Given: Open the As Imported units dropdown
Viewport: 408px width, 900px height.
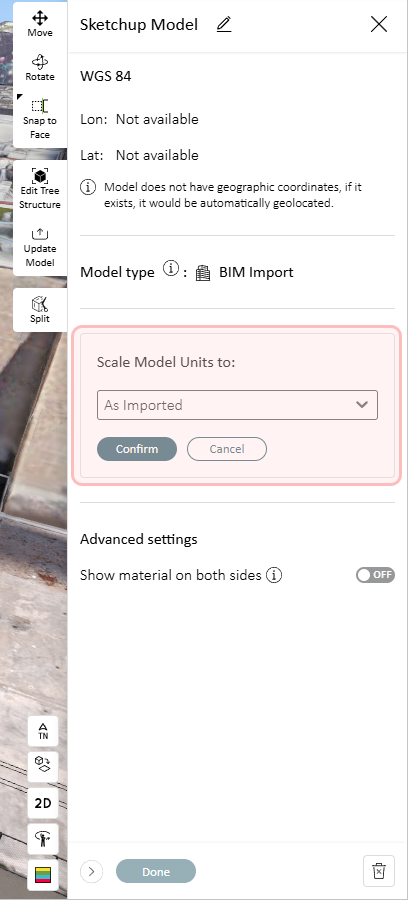Looking at the screenshot, I should point(237,405).
